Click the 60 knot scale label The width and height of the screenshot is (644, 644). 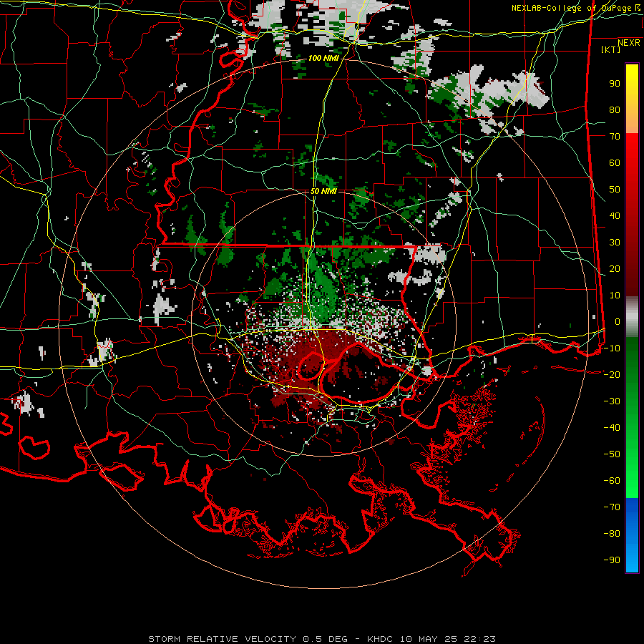point(615,163)
